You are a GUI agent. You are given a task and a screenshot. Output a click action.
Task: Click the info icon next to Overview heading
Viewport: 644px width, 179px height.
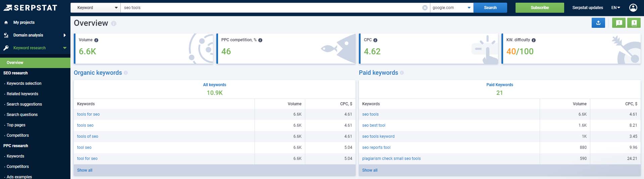click(x=114, y=23)
